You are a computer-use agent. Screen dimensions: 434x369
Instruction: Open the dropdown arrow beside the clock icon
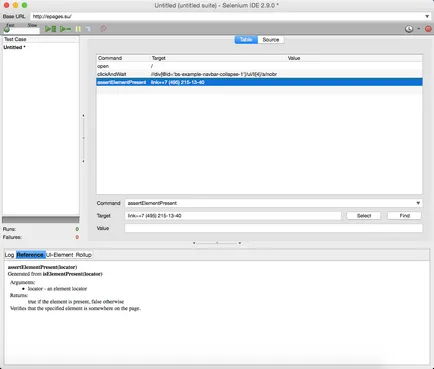[419, 29]
